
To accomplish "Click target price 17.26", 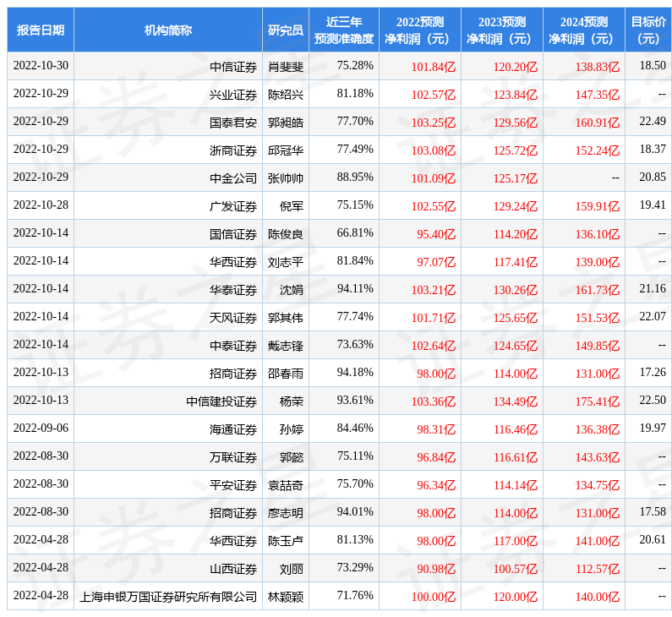I will click(x=653, y=372).
